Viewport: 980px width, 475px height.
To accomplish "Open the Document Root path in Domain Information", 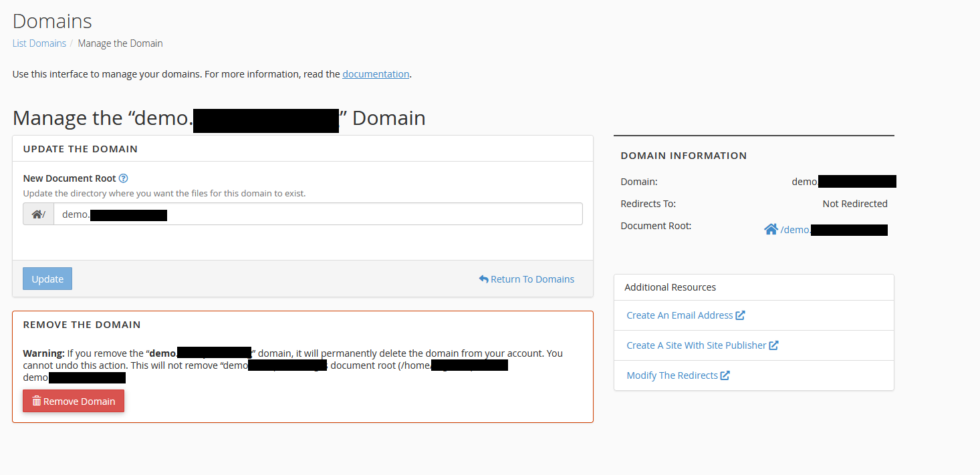I will coord(832,230).
